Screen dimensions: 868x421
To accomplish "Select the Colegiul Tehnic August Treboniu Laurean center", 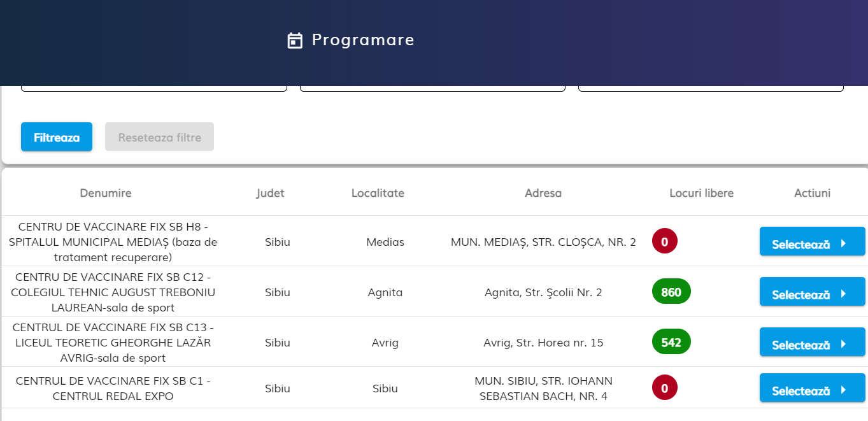I will coord(812,292).
